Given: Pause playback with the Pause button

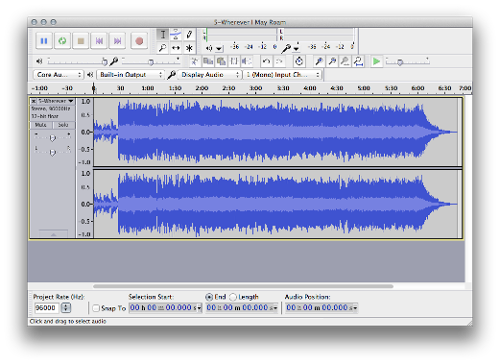Looking at the screenshot, I should 44,41.
